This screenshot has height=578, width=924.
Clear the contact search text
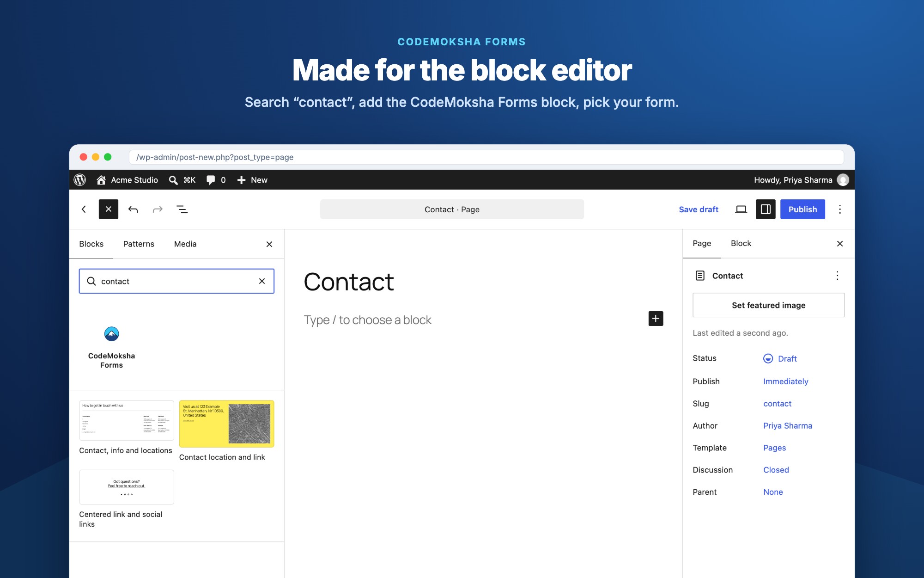(262, 281)
